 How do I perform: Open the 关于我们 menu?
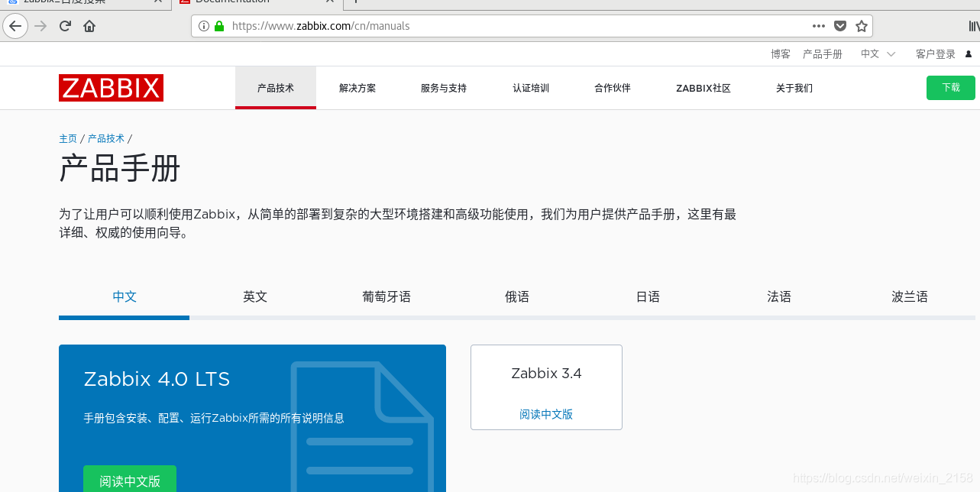tap(794, 88)
